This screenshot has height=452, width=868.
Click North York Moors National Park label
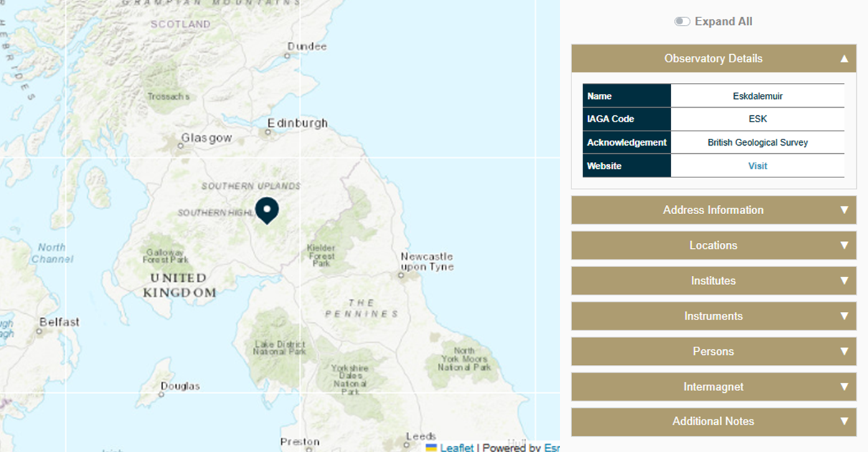point(465,359)
